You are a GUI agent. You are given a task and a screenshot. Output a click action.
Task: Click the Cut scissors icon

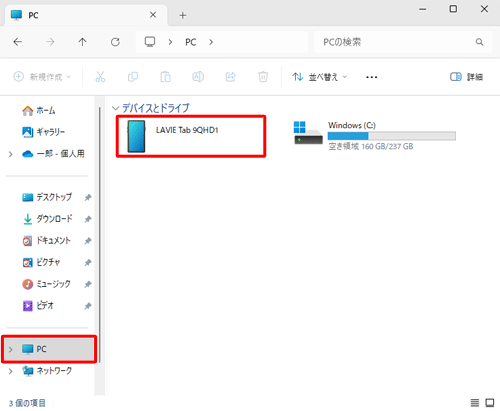click(100, 77)
